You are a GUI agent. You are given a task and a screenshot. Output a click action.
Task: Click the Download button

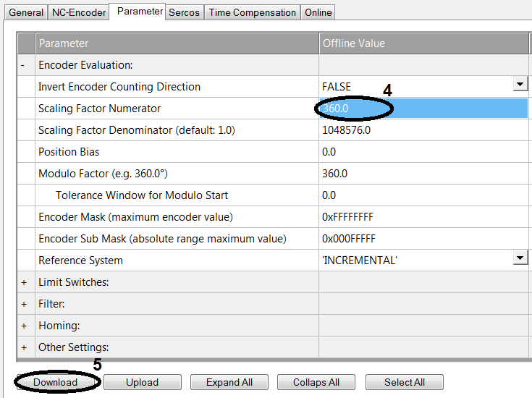tap(55, 382)
